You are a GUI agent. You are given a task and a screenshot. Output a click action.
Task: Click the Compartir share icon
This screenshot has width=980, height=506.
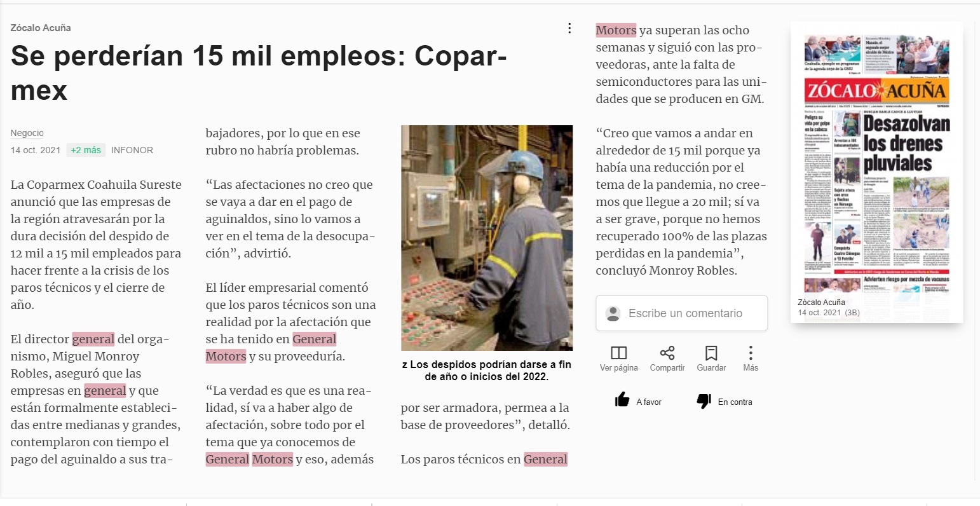tap(667, 353)
